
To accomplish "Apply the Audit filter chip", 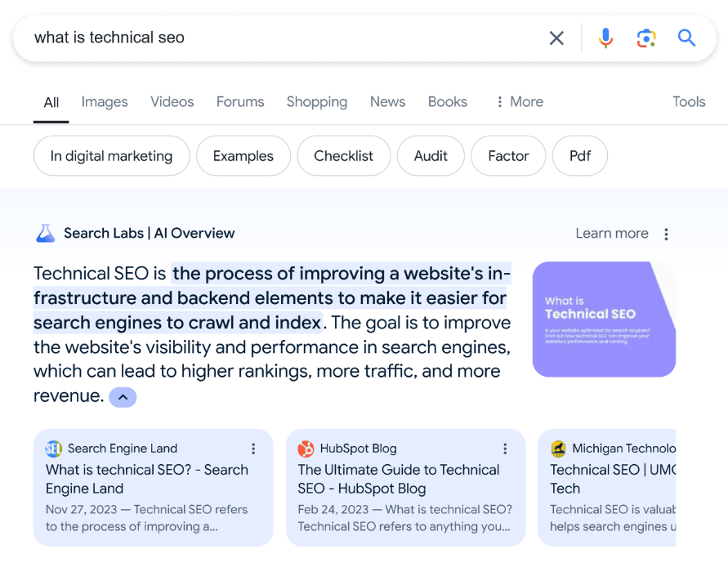I will 431,156.
